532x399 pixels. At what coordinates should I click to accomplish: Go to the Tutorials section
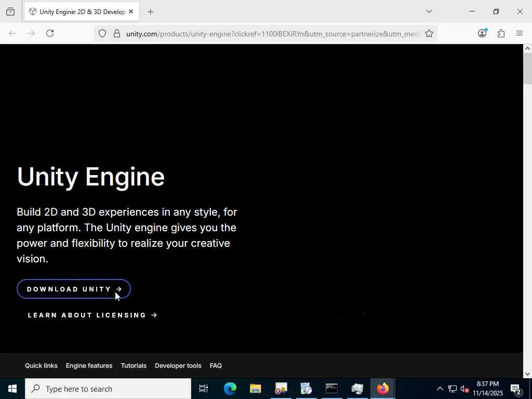click(x=134, y=366)
